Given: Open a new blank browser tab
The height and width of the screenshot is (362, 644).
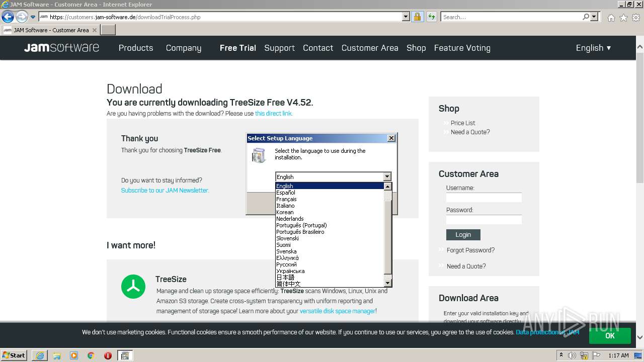Looking at the screenshot, I should [108, 30].
